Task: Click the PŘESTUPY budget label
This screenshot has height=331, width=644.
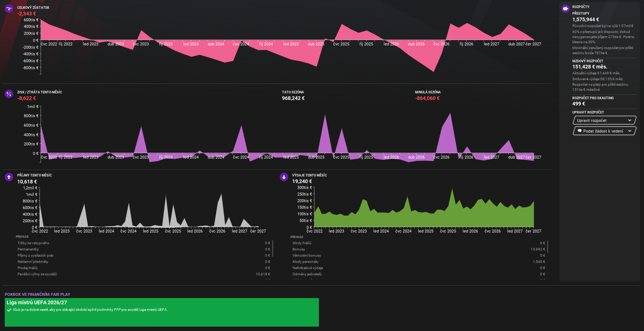Action: 581,14
